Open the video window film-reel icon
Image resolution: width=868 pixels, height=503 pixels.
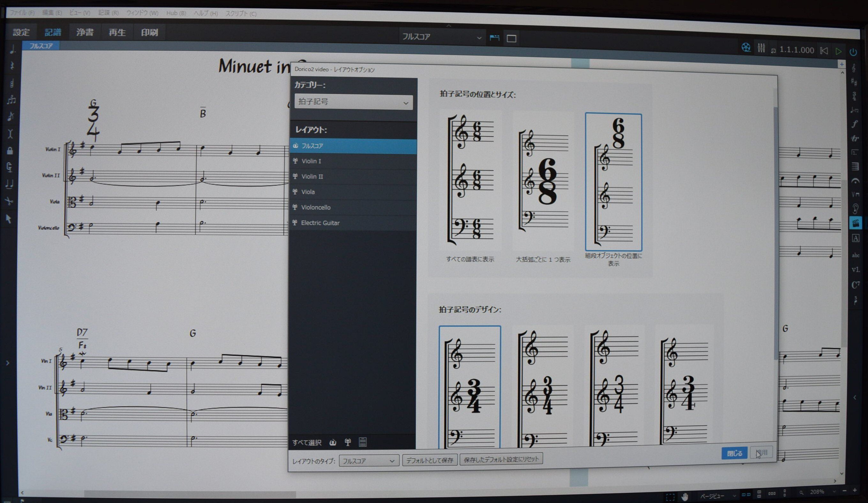point(746,48)
